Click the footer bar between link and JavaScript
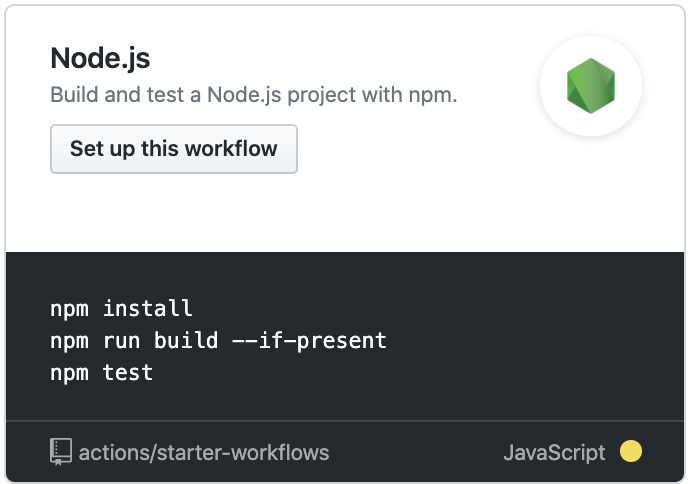Screen dimensions: 690x484 click(x=416, y=452)
